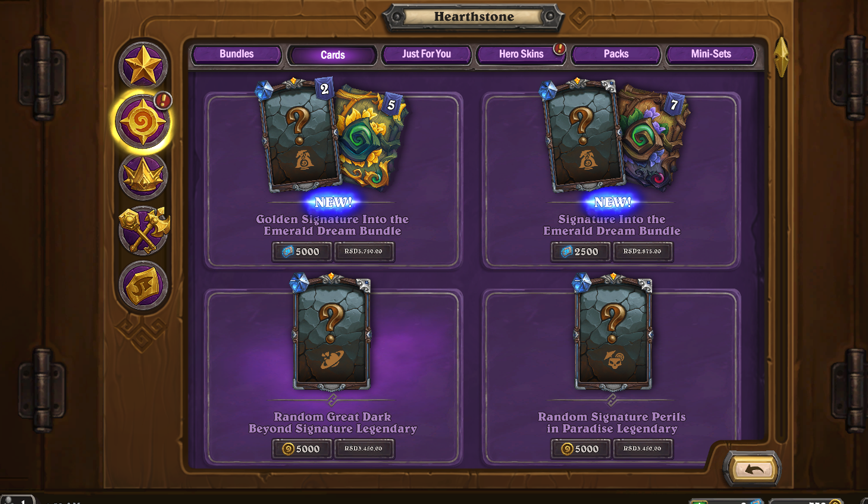Buy Perils in Paradise Legendary for RSD3,450.00
This screenshot has width=868, height=504.
[x=643, y=449]
